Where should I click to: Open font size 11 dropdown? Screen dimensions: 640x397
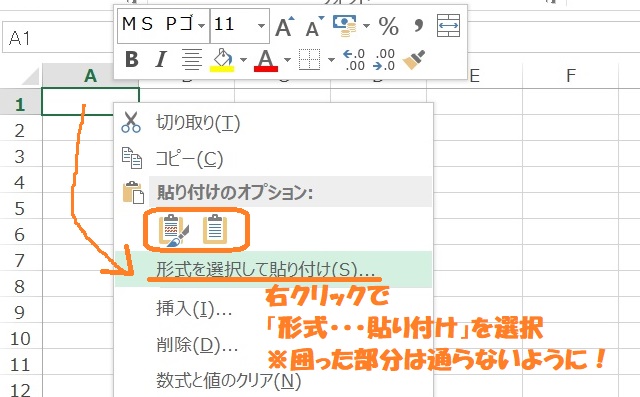pyautogui.click(x=261, y=26)
